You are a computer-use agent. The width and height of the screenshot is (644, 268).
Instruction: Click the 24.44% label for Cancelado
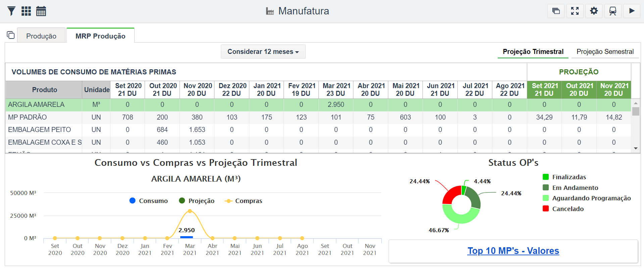pos(419,181)
